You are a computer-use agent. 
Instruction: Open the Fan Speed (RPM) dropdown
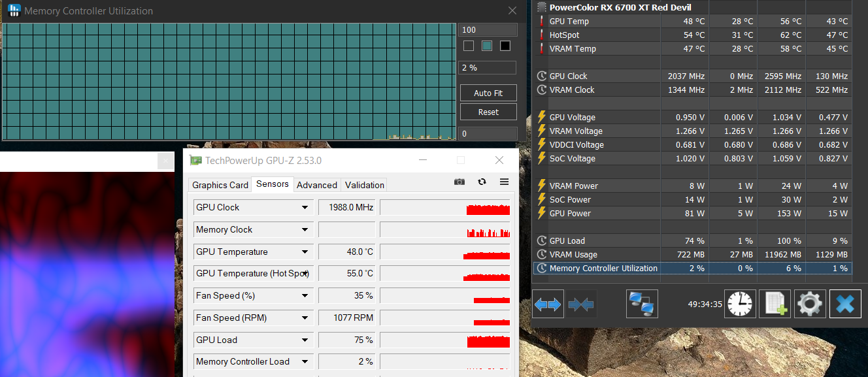pyautogui.click(x=305, y=318)
